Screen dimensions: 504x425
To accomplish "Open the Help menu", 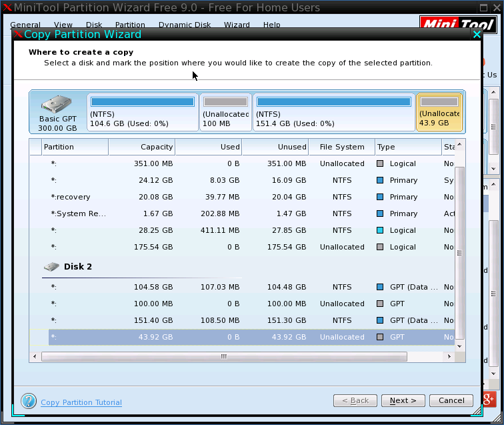I will [x=271, y=25].
